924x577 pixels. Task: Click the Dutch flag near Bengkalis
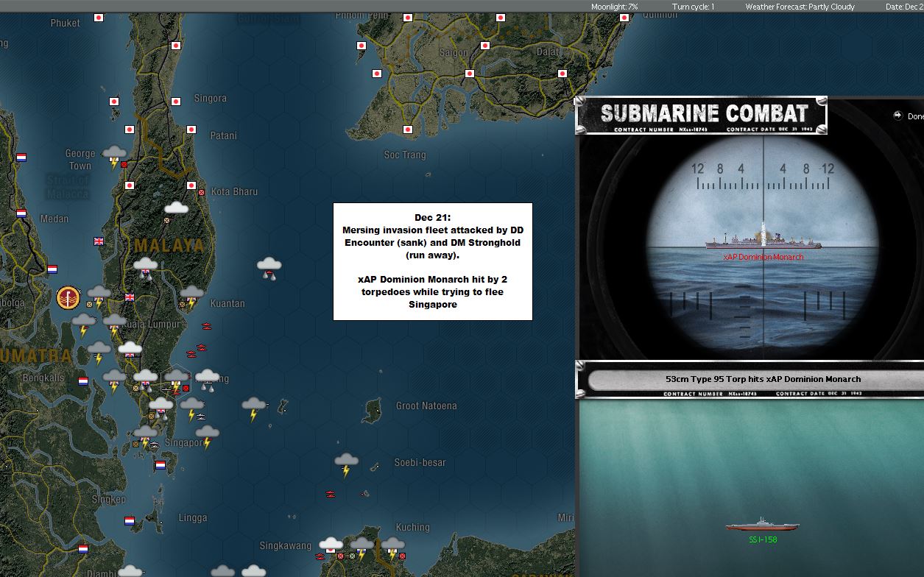click(x=83, y=381)
